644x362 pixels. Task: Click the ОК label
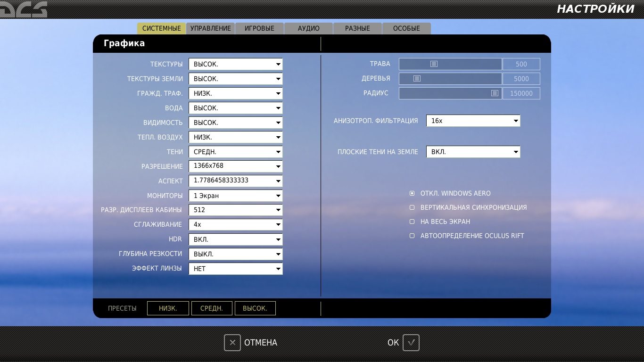pos(393,343)
